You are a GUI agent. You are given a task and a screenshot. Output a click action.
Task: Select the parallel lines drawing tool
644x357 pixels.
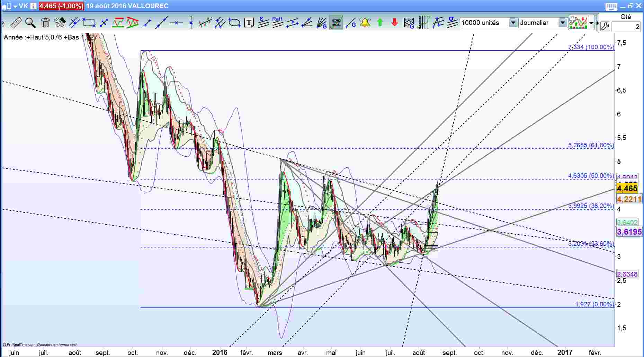tap(74, 23)
